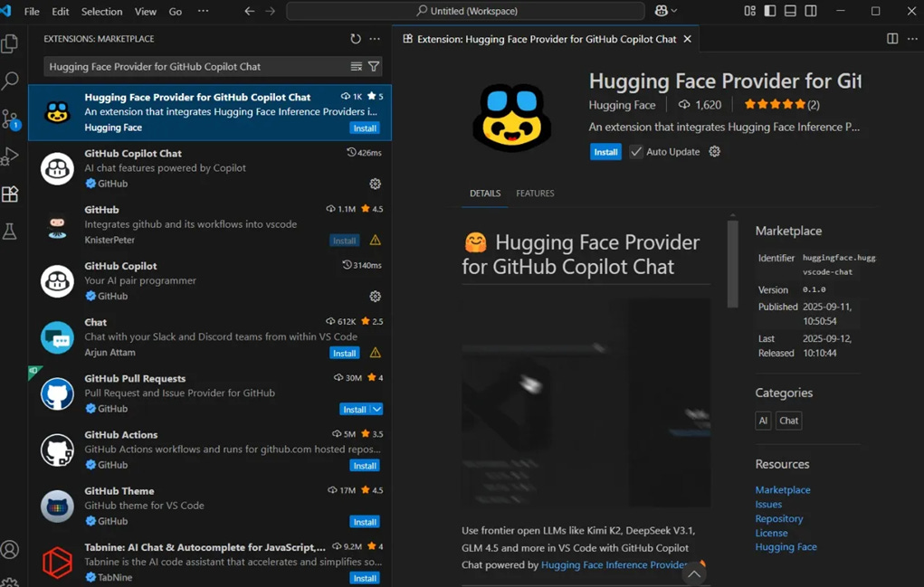The image size is (924, 587).
Task: Open the Search view in activity bar
Action: (10, 80)
